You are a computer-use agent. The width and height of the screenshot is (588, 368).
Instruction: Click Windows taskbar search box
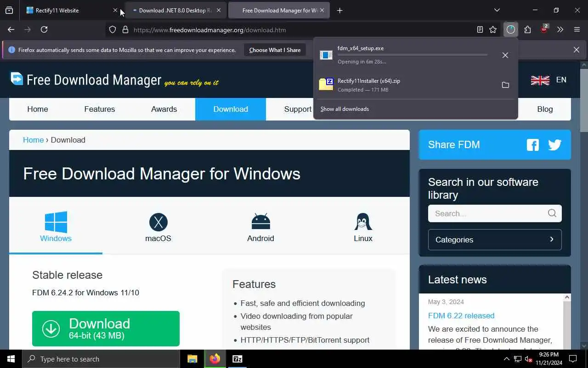coord(101,359)
